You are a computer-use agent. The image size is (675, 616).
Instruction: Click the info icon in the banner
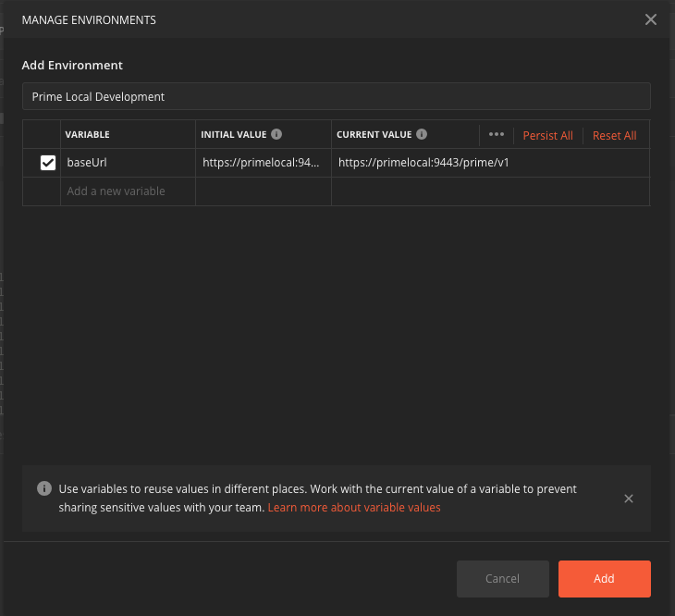44,488
